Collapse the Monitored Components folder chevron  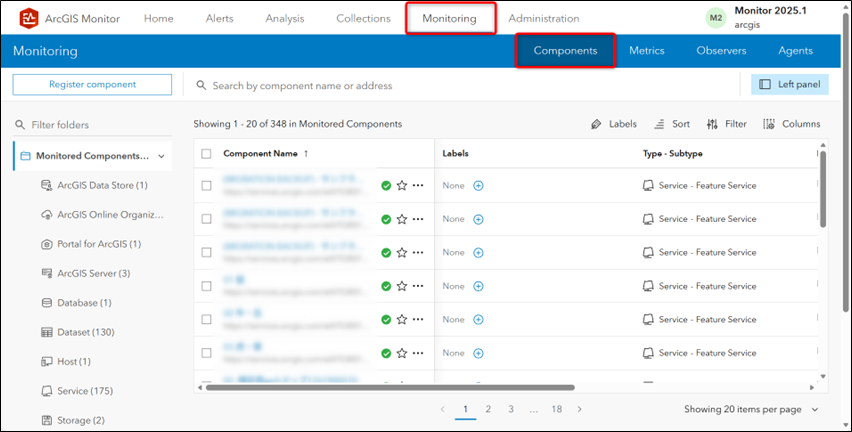(x=161, y=156)
